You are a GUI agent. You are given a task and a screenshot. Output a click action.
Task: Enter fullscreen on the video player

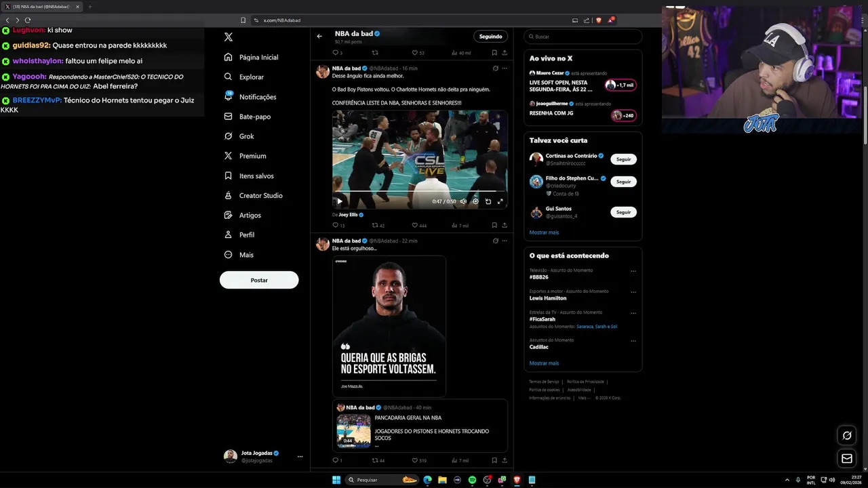click(x=500, y=201)
